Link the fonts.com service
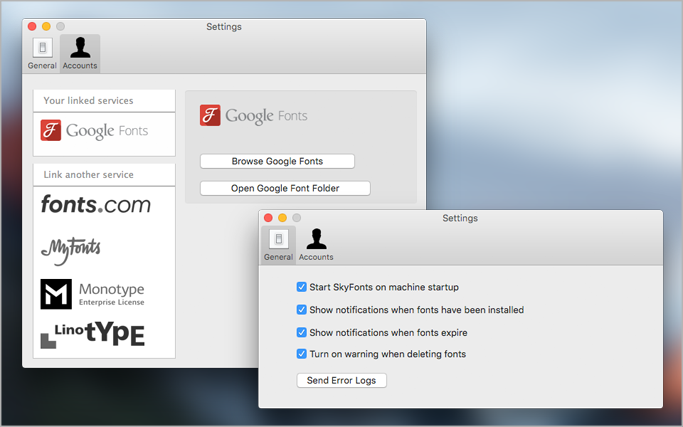 click(95, 204)
